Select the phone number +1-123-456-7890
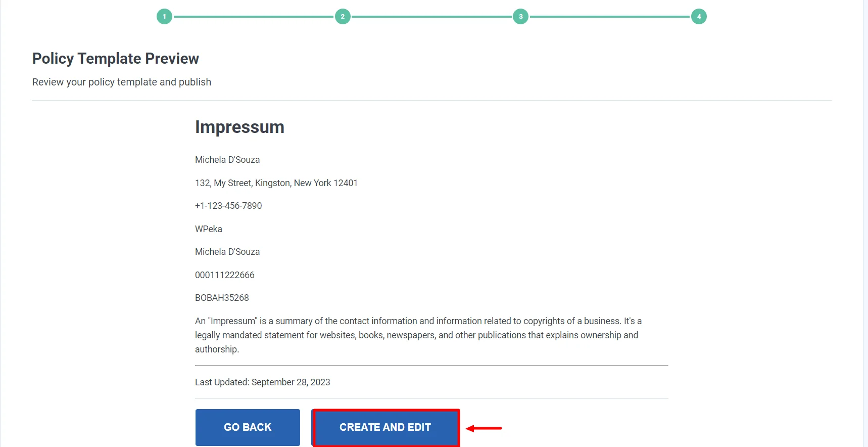The image size is (868, 447). click(228, 205)
